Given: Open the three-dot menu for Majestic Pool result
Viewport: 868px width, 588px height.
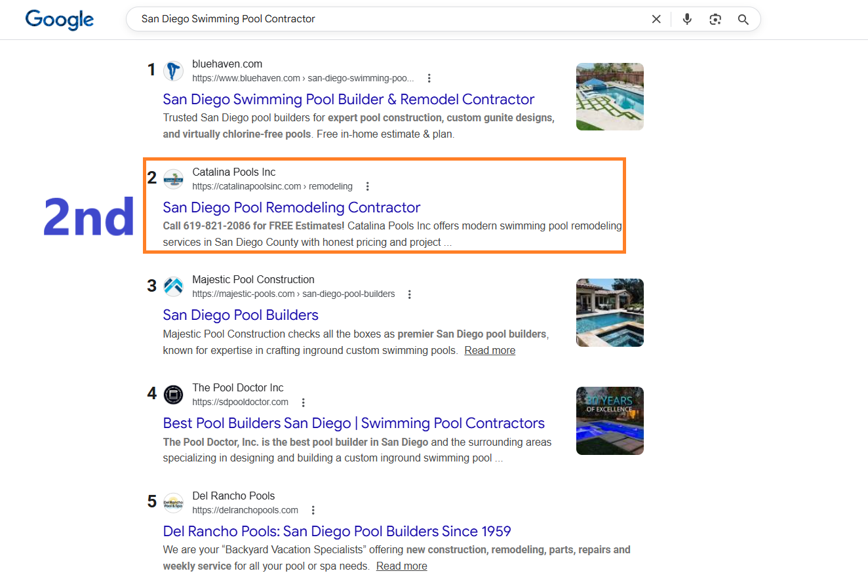Looking at the screenshot, I should [x=409, y=294].
